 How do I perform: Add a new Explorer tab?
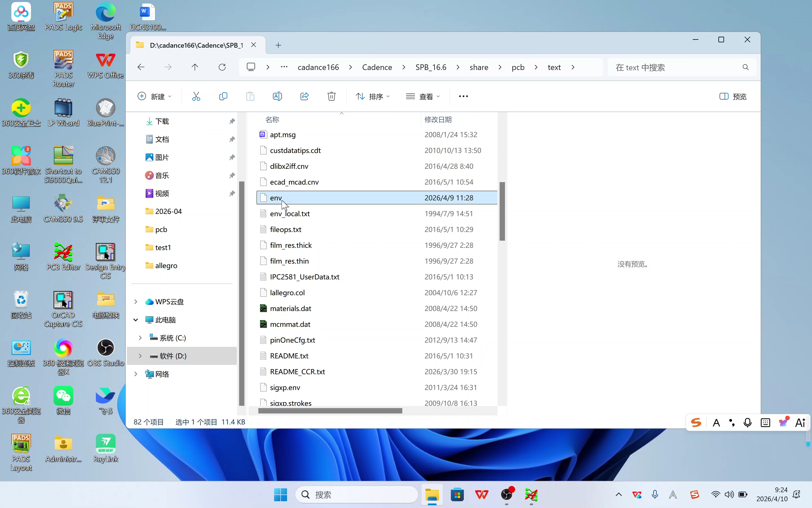click(278, 45)
